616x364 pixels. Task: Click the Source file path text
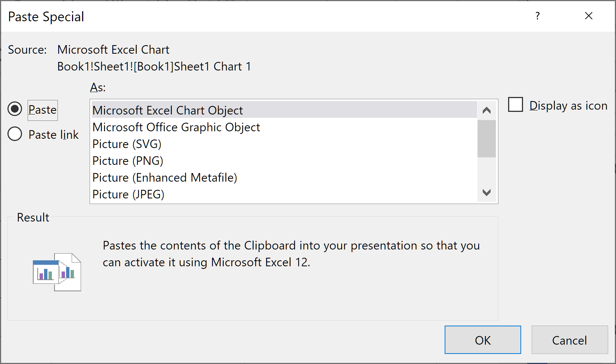coord(154,66)
